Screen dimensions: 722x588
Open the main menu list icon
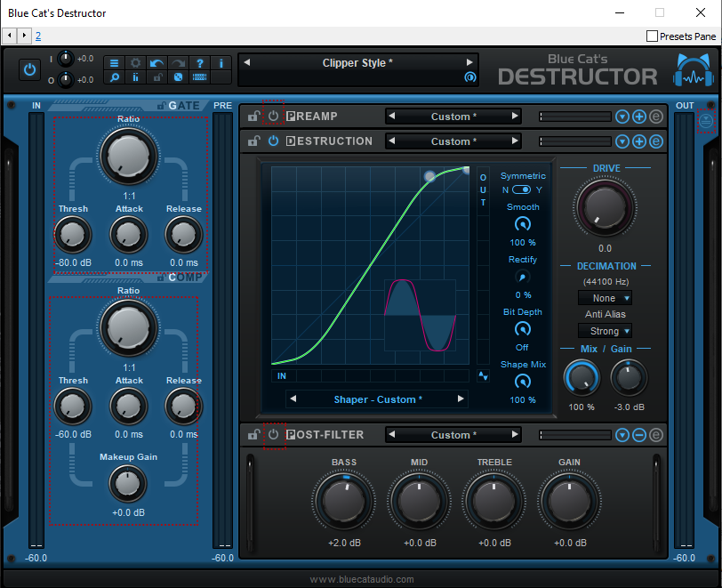pyautogui.click(x=114, y=62)
